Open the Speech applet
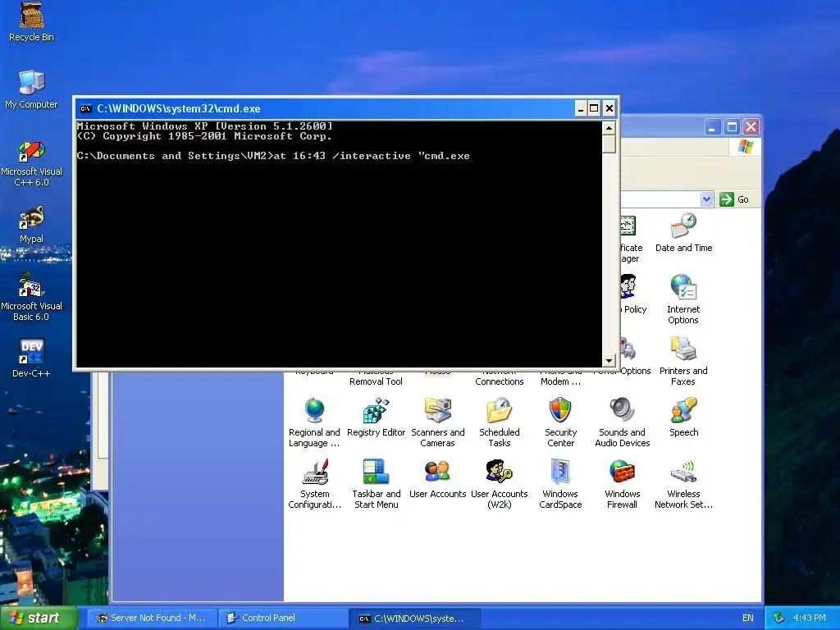 683,417
